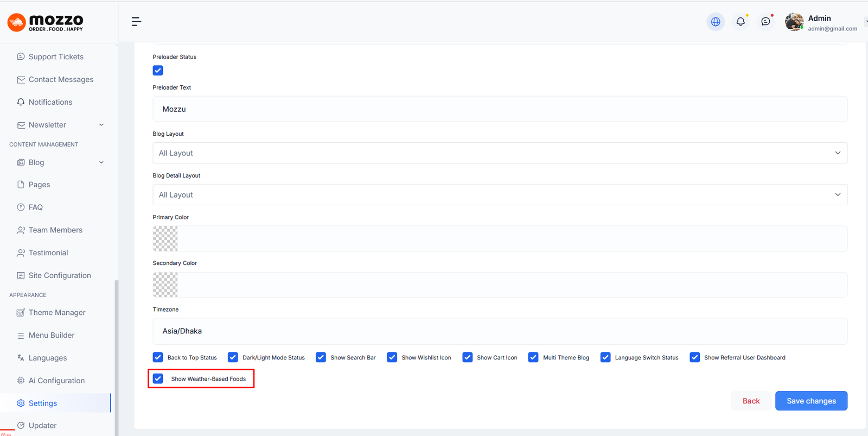Screen dimensions: 868x436
Task: Open the Primary Color swatch picker
Action: click(165, 239)
